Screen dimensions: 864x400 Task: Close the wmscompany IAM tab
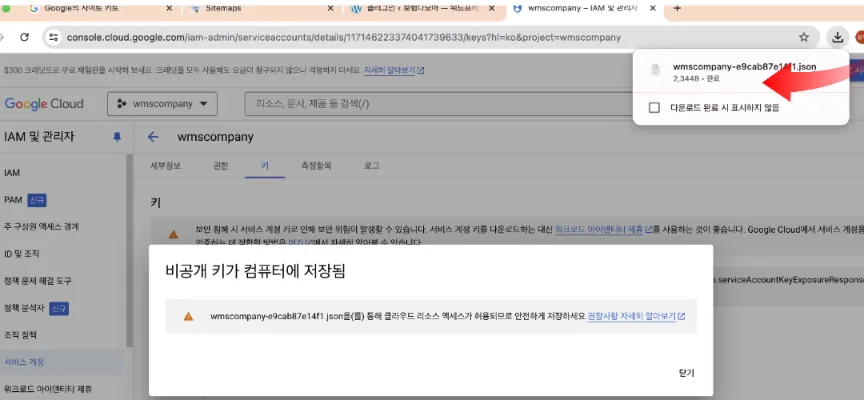coord(653,8)
